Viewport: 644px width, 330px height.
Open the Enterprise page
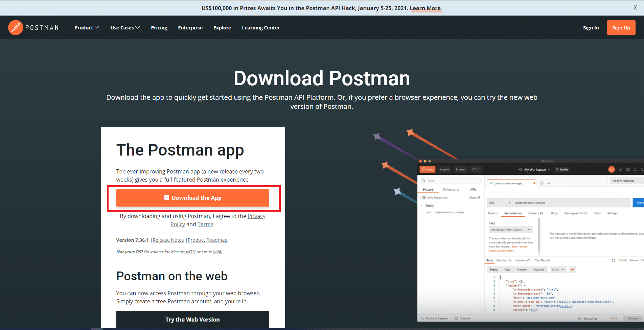click(190, 28)
